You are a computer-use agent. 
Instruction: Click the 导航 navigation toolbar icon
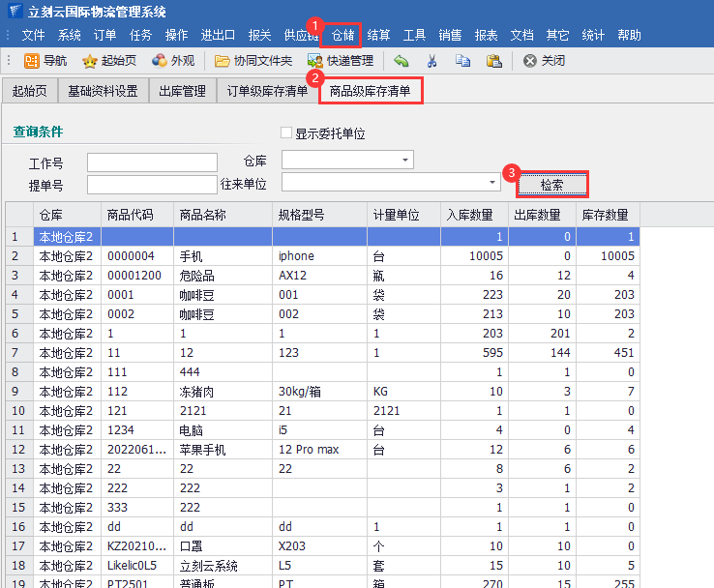click(x=32, y=61)
